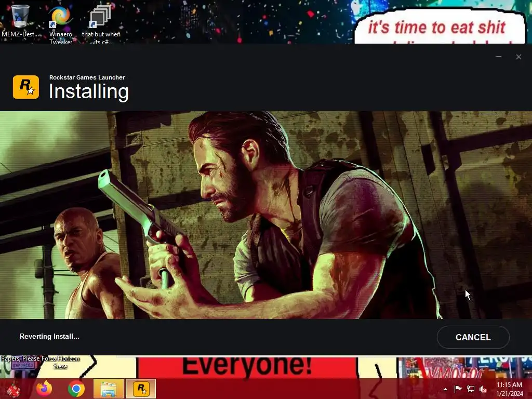Cancel the Rockstar Games Launcher install
The image size is (532, 399).
pos(473,337)
